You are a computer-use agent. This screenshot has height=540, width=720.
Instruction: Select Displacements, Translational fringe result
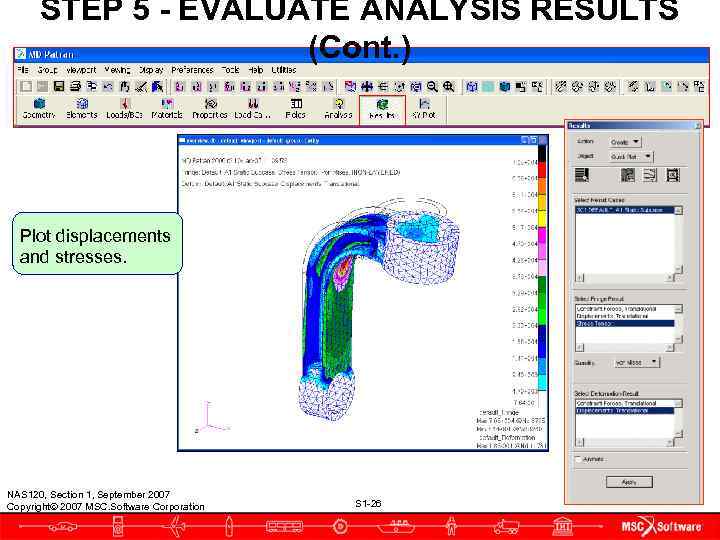point(624,316)
